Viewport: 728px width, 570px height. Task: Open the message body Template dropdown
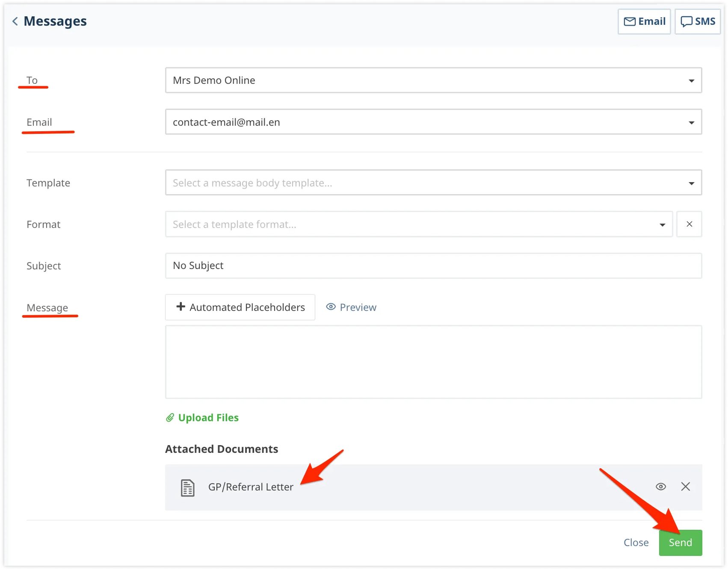click(433, 183)
